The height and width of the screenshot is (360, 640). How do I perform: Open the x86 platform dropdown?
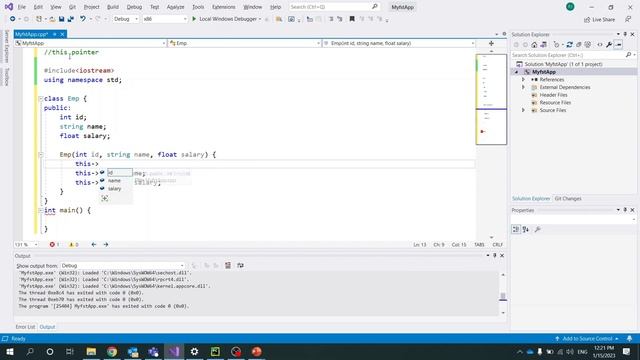[x=164, y=19]
